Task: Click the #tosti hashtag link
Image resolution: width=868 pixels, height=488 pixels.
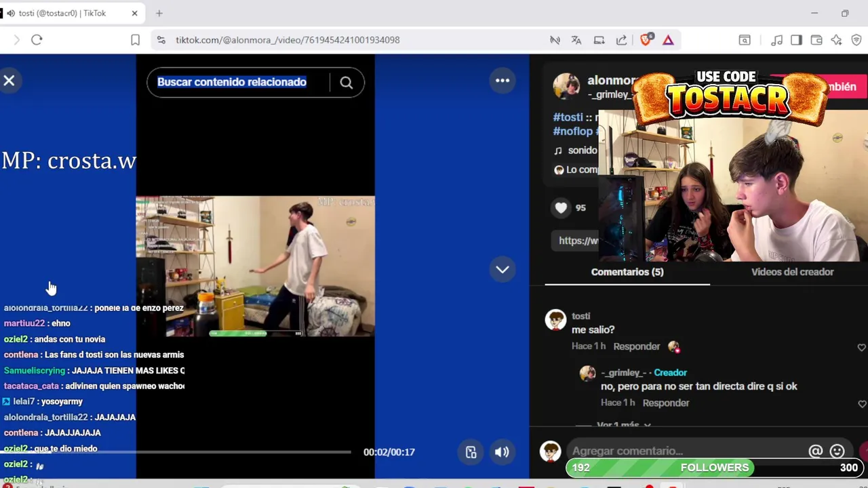Action: click(x=568, y=117)
